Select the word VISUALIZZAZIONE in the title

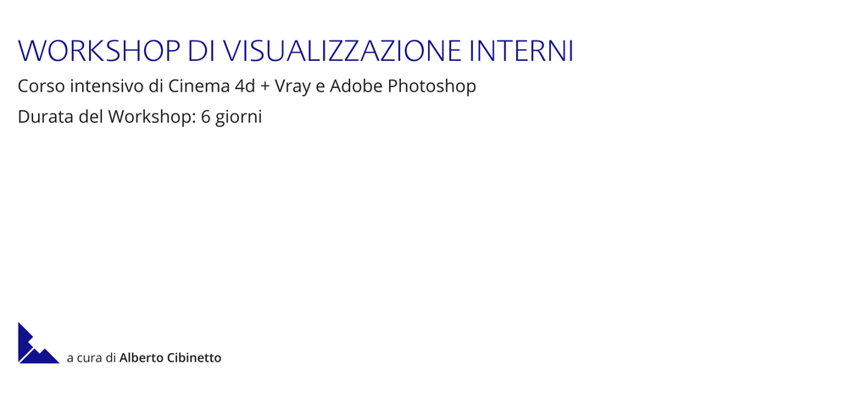point(342,51)
